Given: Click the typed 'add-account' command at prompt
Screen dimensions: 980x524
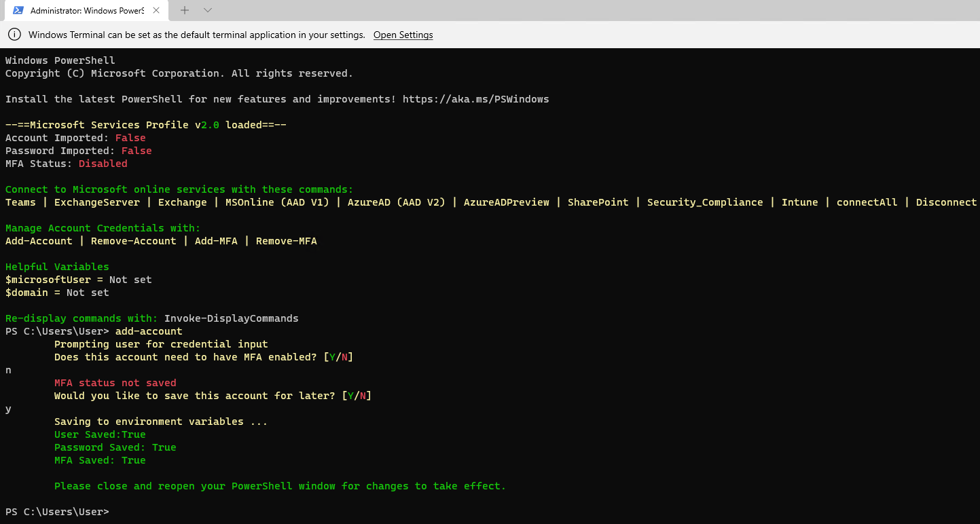Looking at the screenshot, I should pos(149,331).
